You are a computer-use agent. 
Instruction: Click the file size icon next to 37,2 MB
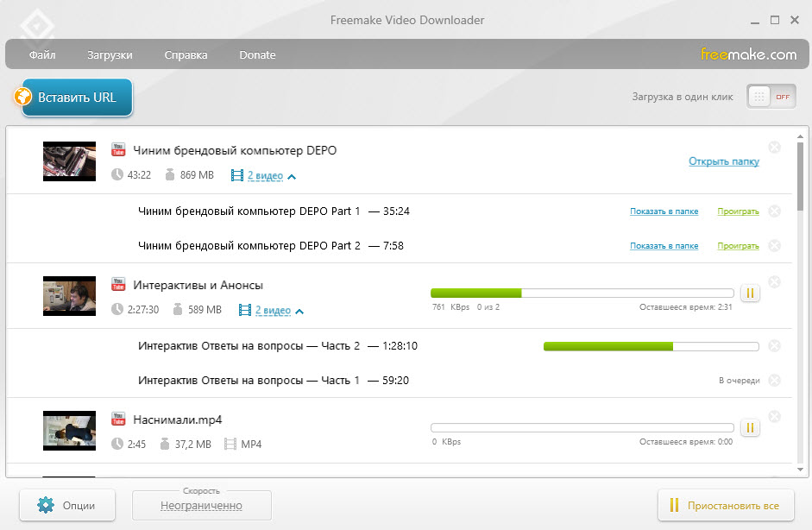click(x=165, y=444)
